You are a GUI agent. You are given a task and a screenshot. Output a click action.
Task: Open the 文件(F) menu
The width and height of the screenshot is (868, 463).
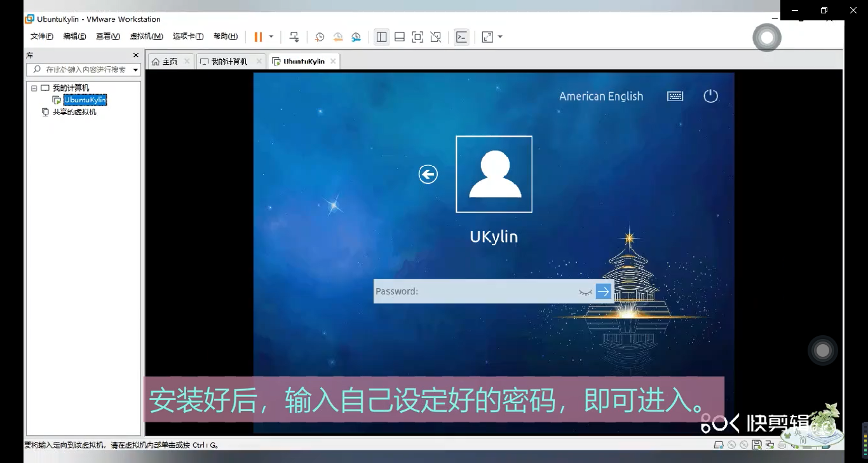(42, 37)
